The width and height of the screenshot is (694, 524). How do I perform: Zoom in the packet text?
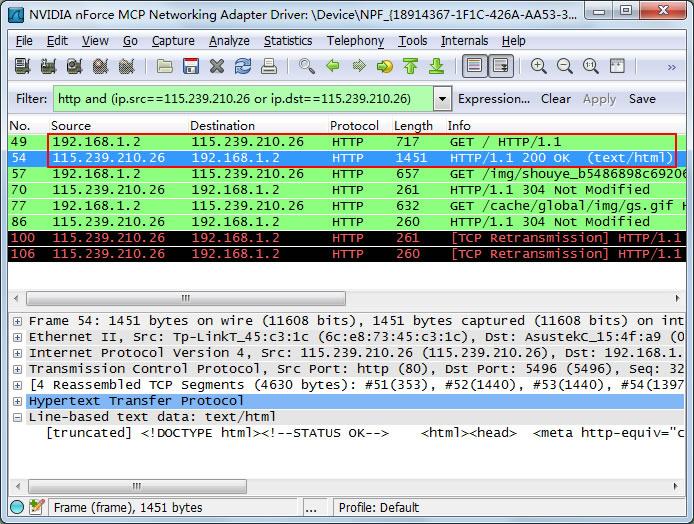539,66
